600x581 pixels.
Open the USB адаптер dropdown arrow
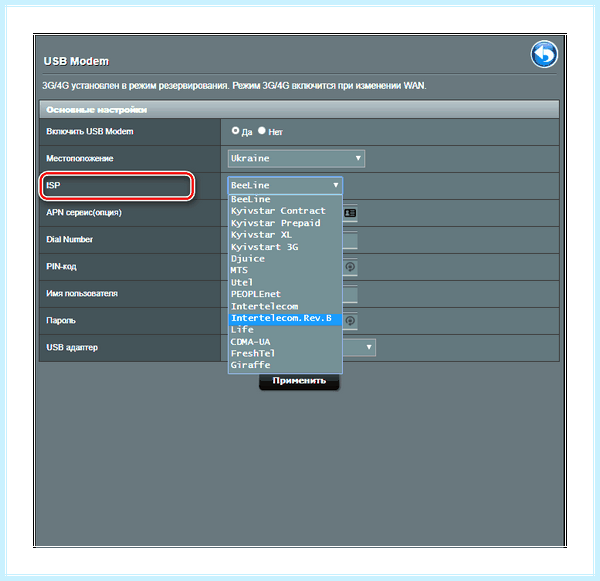(x=368, y=347)
